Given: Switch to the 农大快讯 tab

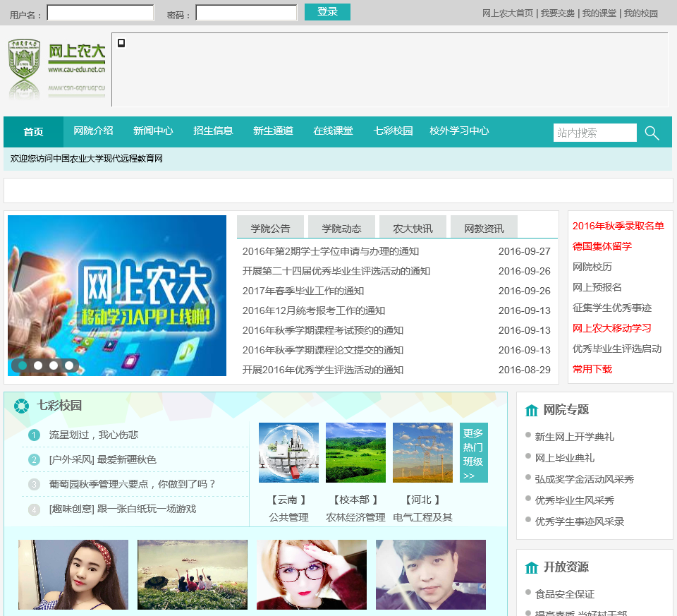Looking at the screenshot, I should [413, 228].
